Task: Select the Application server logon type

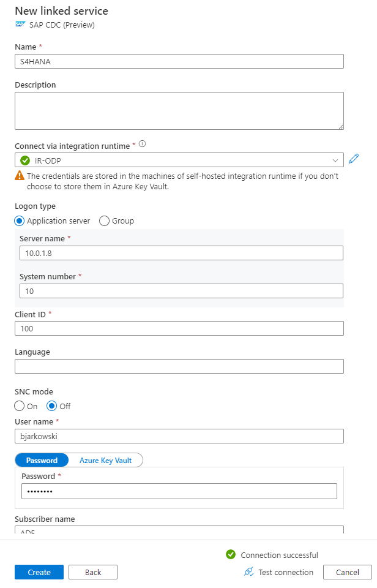Action: [19, 221]
